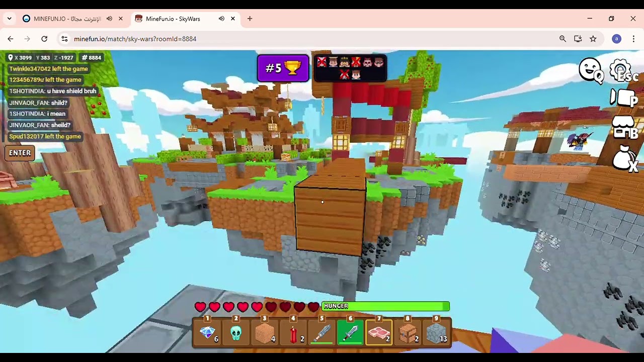644x362 pixels.
Task: Click 'Twinkle347042 left the game' message
Action: pyautogui.click(x=48, y=69)
